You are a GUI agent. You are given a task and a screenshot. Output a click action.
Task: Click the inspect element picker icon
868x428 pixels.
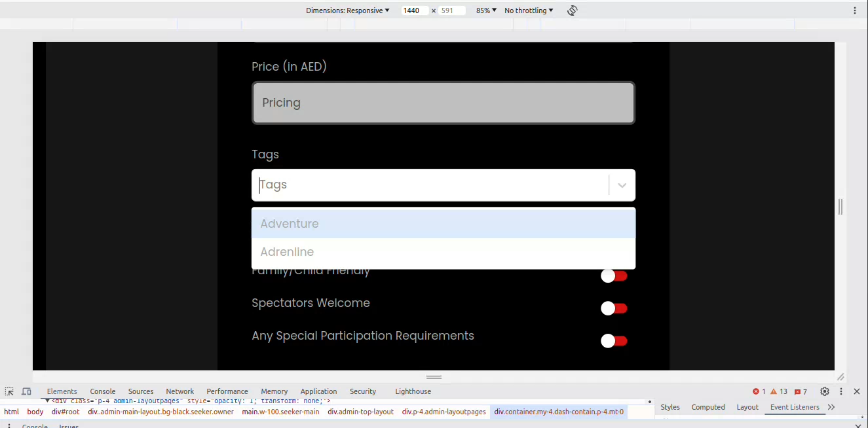(x=9, y=391)
